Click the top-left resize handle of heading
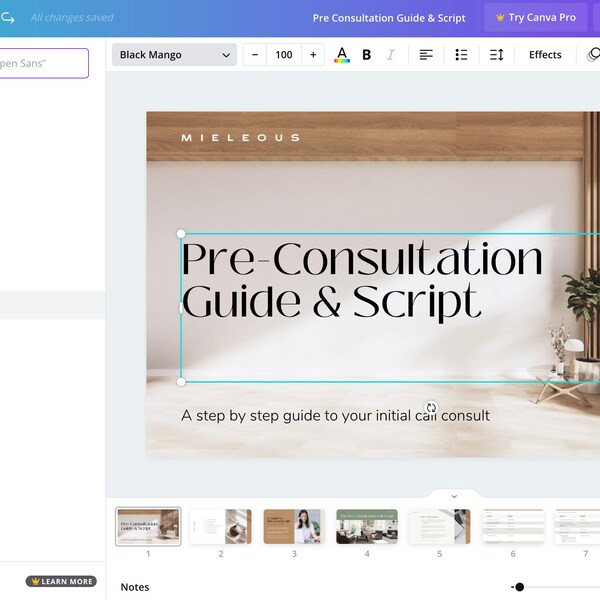 coord(181,233)
